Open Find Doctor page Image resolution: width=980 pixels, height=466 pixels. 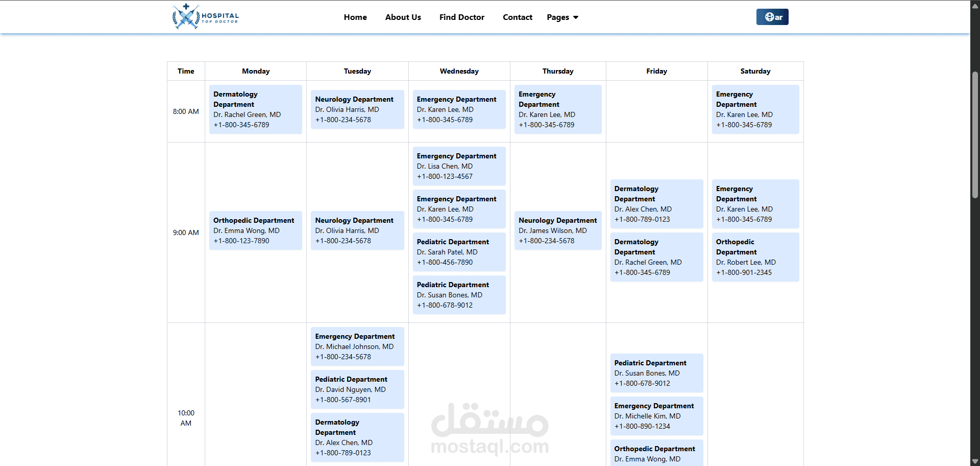tap(462, 17)
